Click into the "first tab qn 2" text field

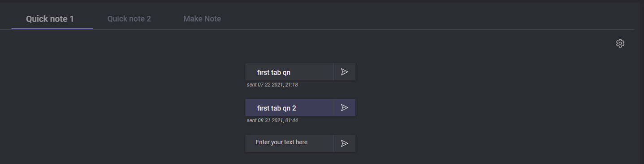(x=290, y=108)
